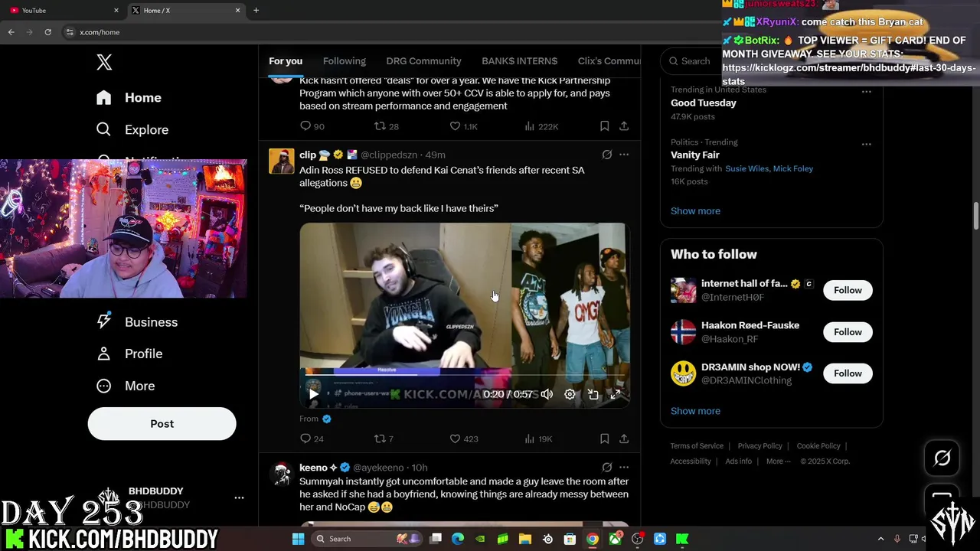Reload the page in the browser
This screenshot has width=980, height=551.
click(x=47, y=32)
